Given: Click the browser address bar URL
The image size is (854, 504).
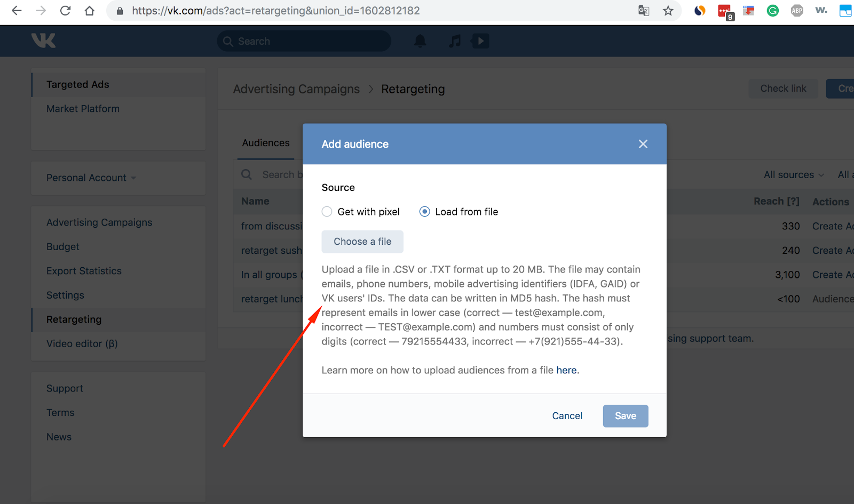Looking at the screenshot, I should coord(276,11).
